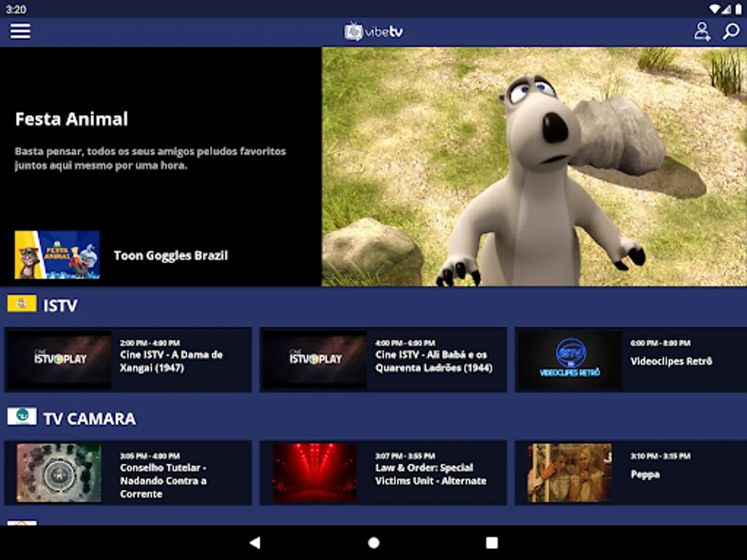Select the 2:00 PM - 4:00 PM time slot

click(x=149, y=343)
